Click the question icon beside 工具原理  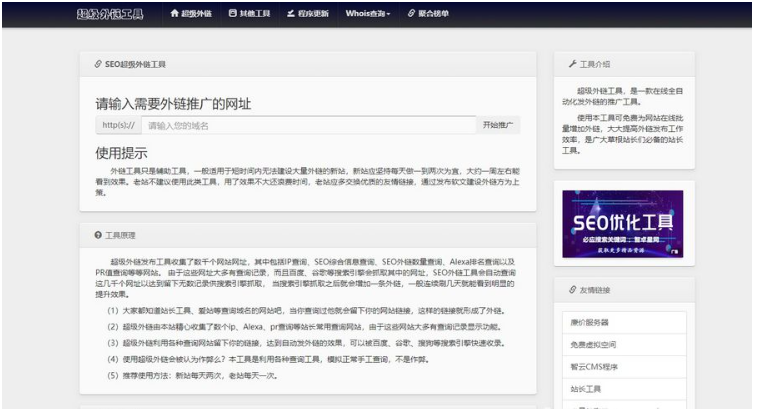(97, 235)
